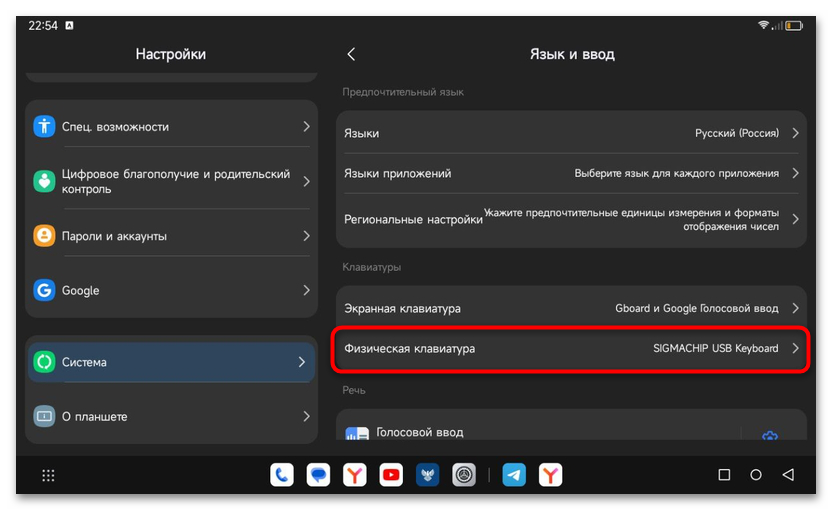This screenshot has height=510, width=832.
Task: Tap the SIGMACHIP USB Keyboard value
Action: point(716,348)
